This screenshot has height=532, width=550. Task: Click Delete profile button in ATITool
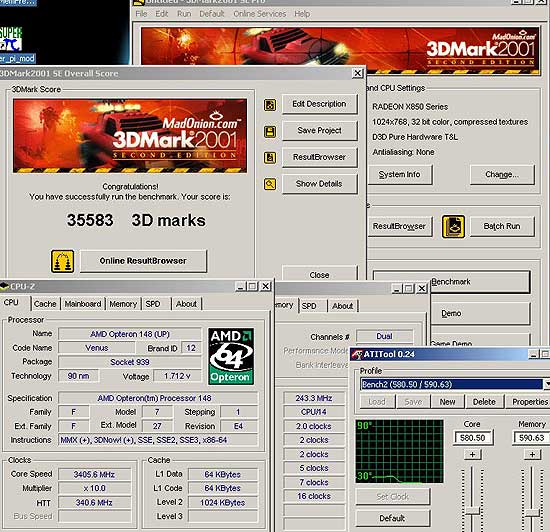tap(484, 402)
